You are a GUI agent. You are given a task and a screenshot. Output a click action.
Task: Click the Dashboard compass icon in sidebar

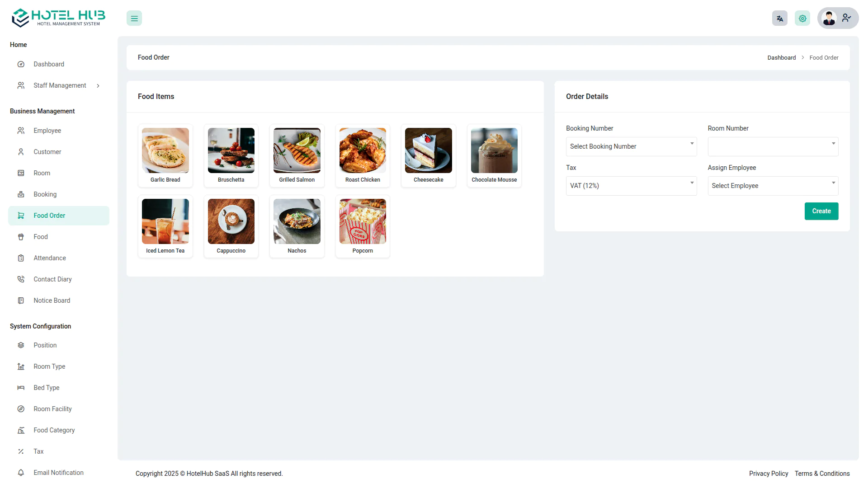point(21,64)
